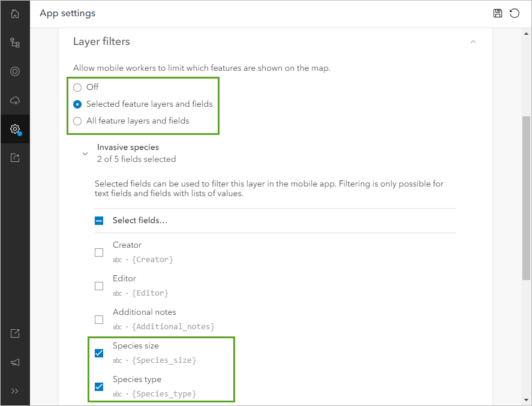
Task: Open the Geofences settings panel
Action: pos(15,71)
